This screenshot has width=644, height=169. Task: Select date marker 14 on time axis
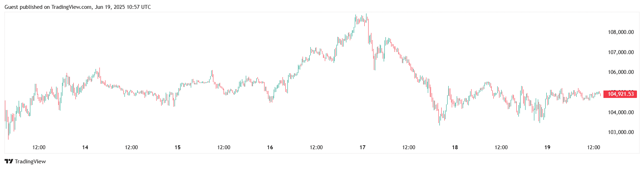pyautogui.click(x=85, y=147)
